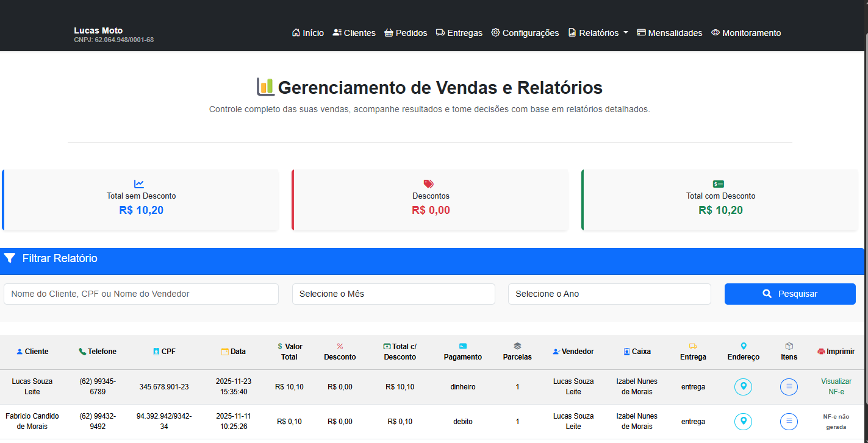868x443 pixels.
Task: Go to the Clientes menu item
Action: pyautogui.click(x=354, y=32)
